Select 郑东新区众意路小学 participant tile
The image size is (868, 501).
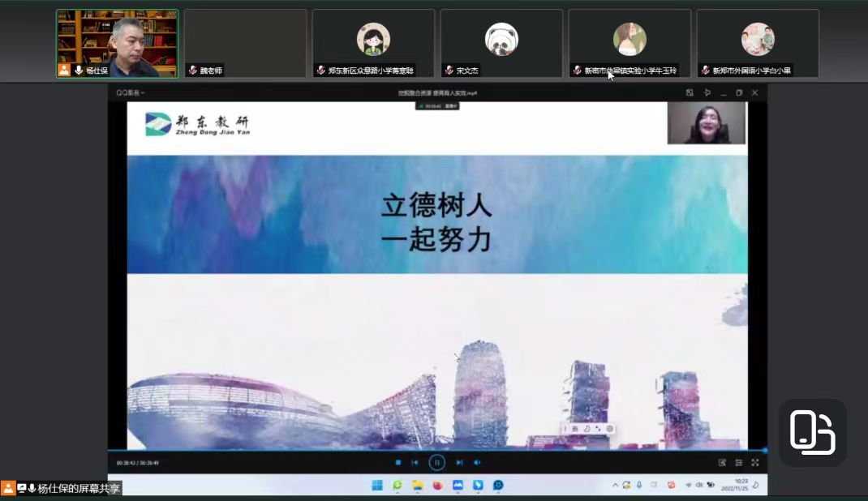pos(374,44)
